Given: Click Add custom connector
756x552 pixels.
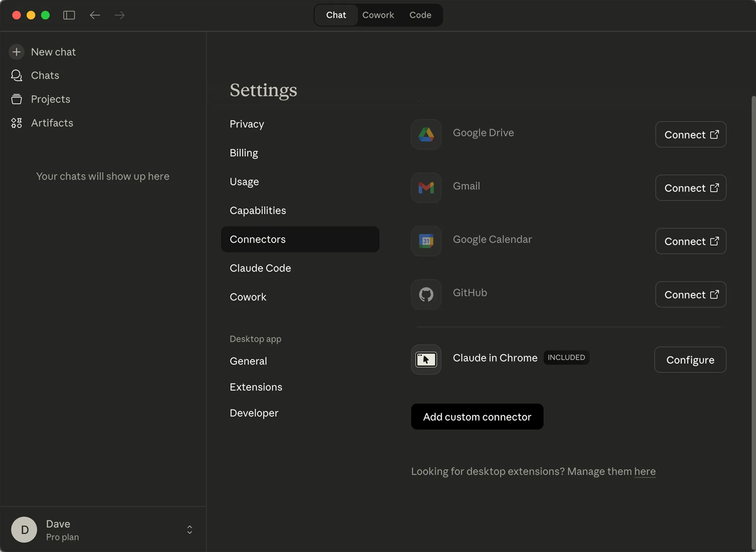Looking at the screenshot, I should 477,417.
